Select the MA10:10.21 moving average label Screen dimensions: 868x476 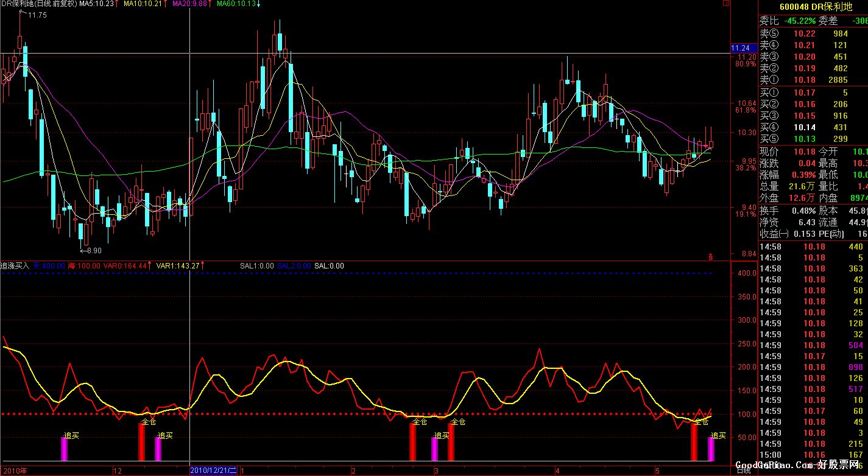coord(143,4)
